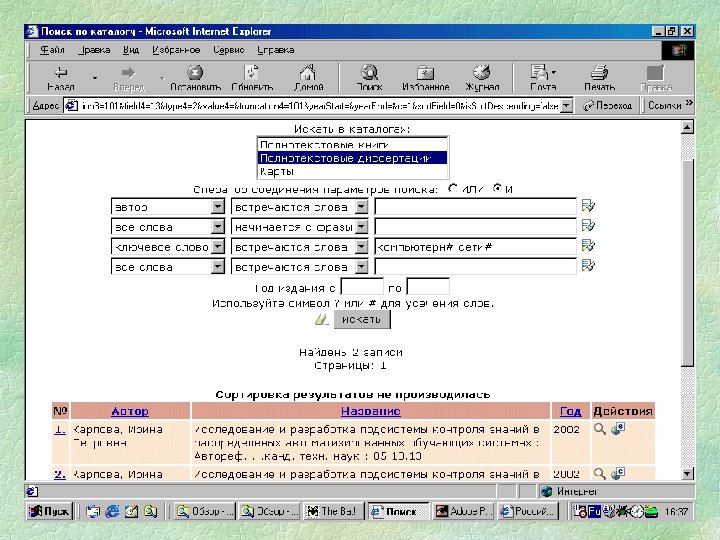Viewport: 720px width, 540px height.
Task: Click the искать search button
Action: coord(362,320)
